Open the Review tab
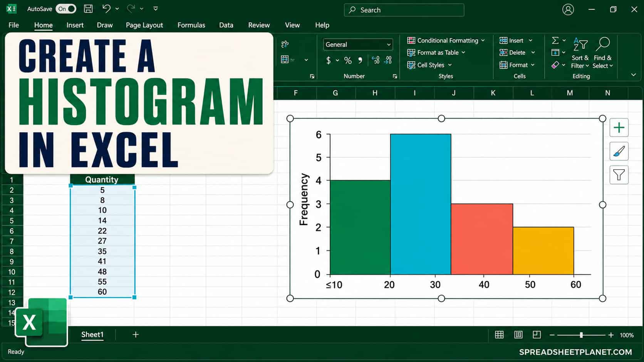The image size is (644, 362). pos(259,25)
